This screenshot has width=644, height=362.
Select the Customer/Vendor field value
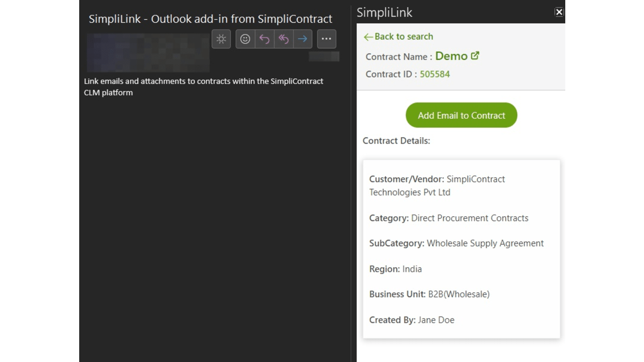[475, 180]
